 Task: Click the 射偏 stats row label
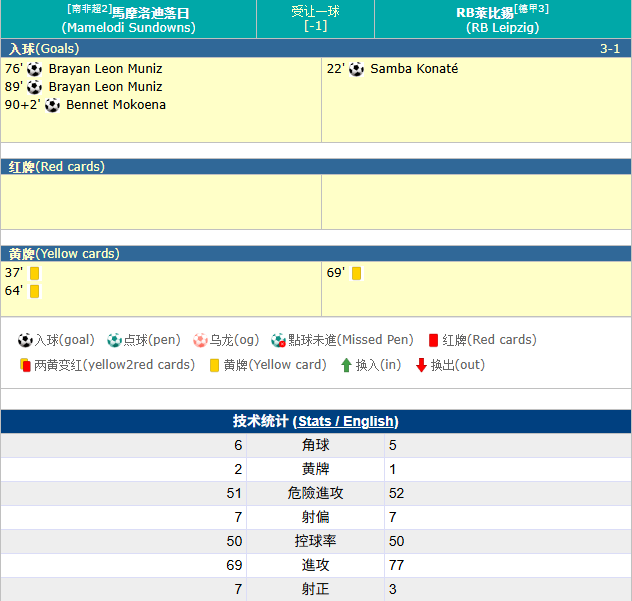316,517
